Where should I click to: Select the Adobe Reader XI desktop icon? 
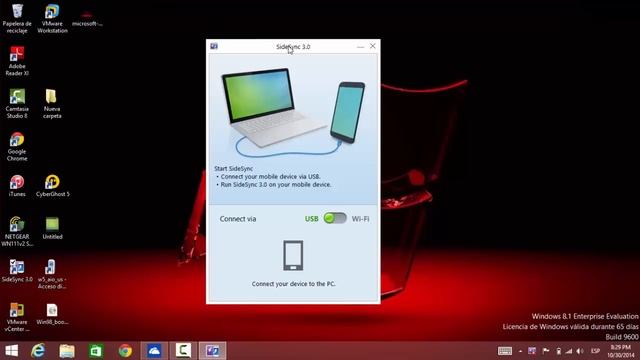coord(17,61)
